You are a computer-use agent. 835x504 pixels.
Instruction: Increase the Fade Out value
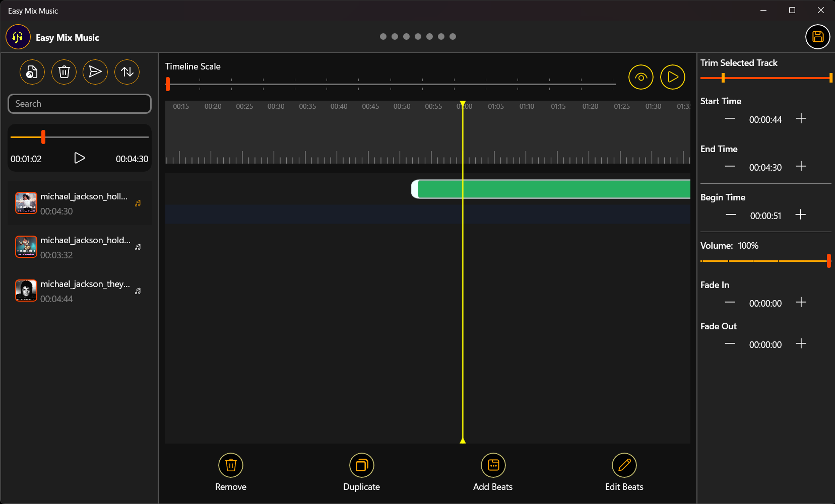coord(801,344)
